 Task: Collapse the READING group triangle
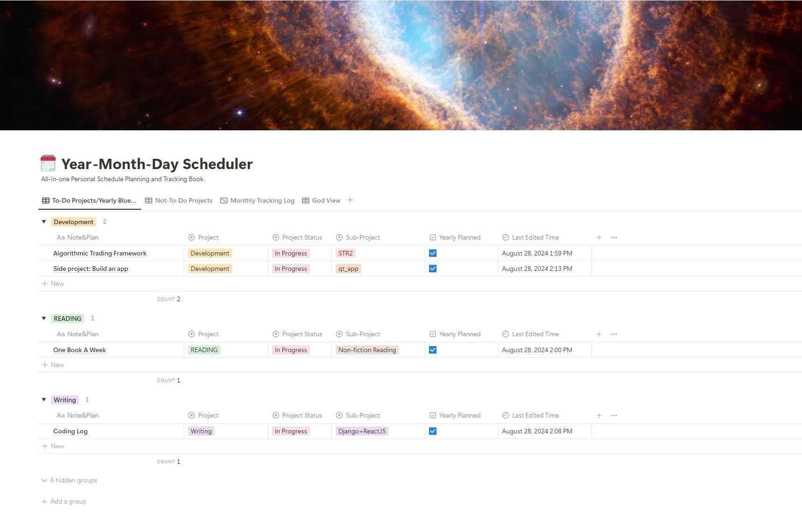pos(44,319)
